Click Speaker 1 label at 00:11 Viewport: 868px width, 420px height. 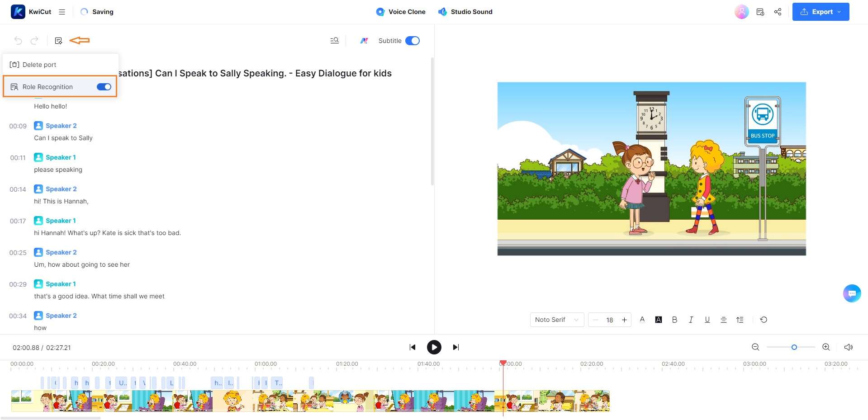(61, 157)
